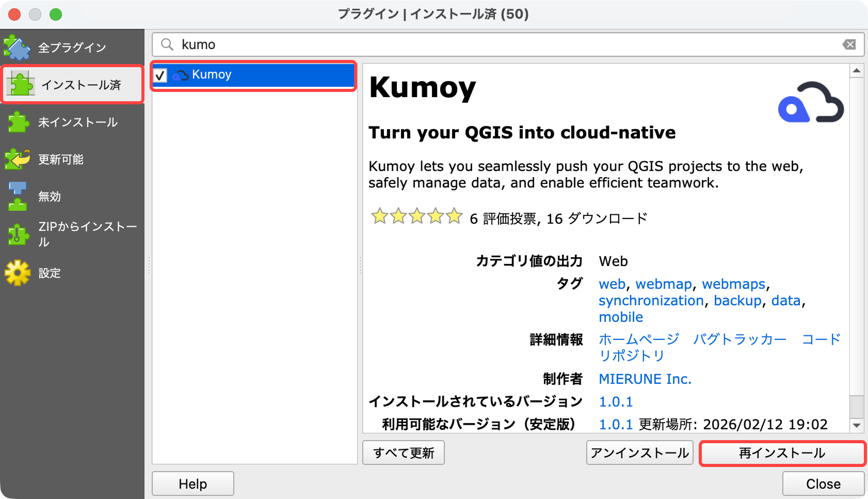Image resolution: width=868 pixels, height=499 pixels.
Task: Open the ホームページ homepage link
Action: pos(638,339)
